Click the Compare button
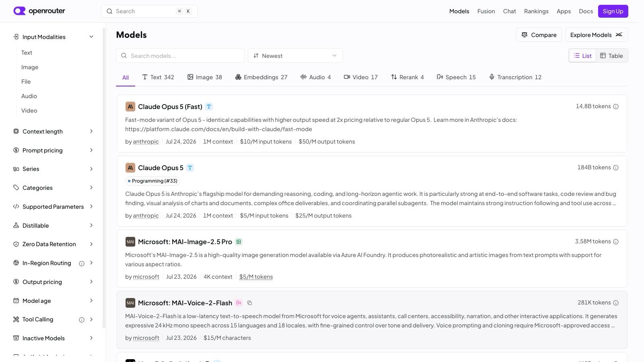 pos(539,35)
